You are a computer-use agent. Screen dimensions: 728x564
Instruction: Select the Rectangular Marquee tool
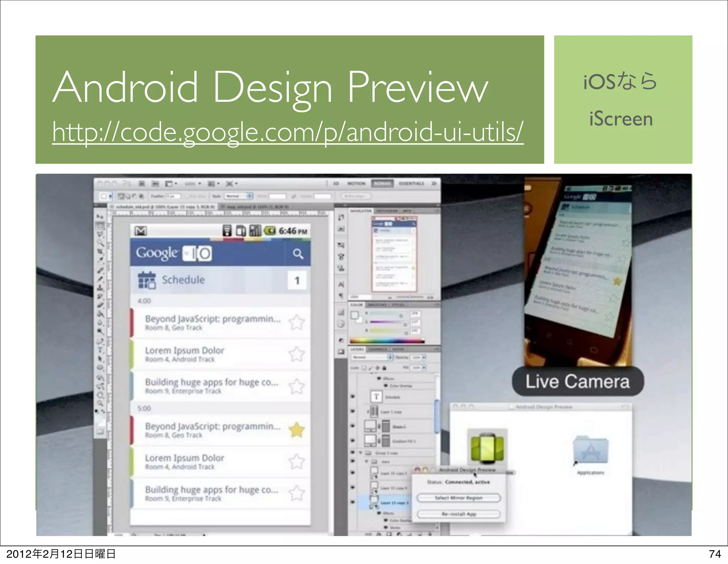pyautogui.click(x=100, y=225)
